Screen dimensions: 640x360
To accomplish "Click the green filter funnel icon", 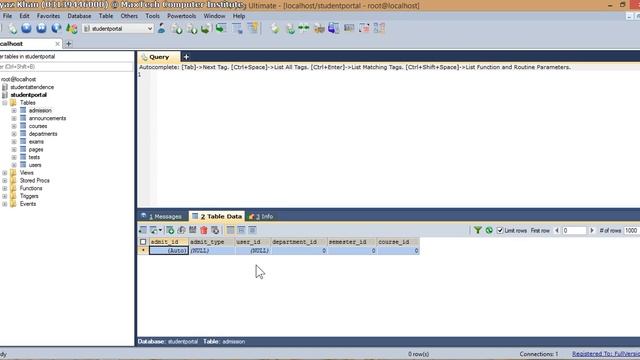I will 478,230.
